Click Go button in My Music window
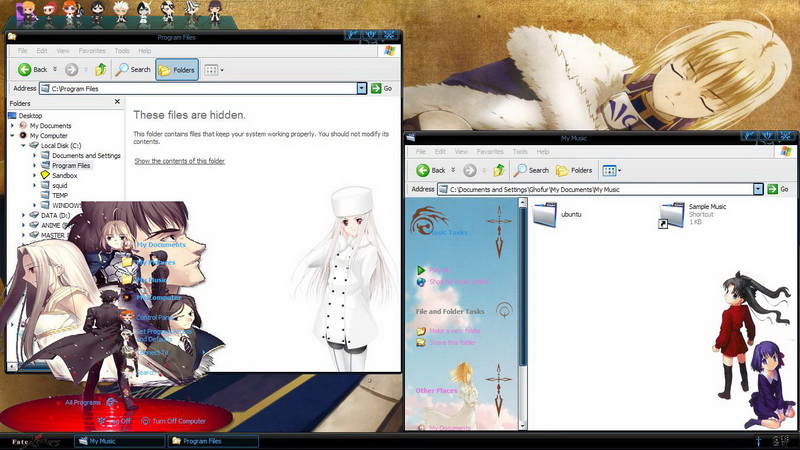This screenshot has height=450, width=800. (x=779, y=189)
